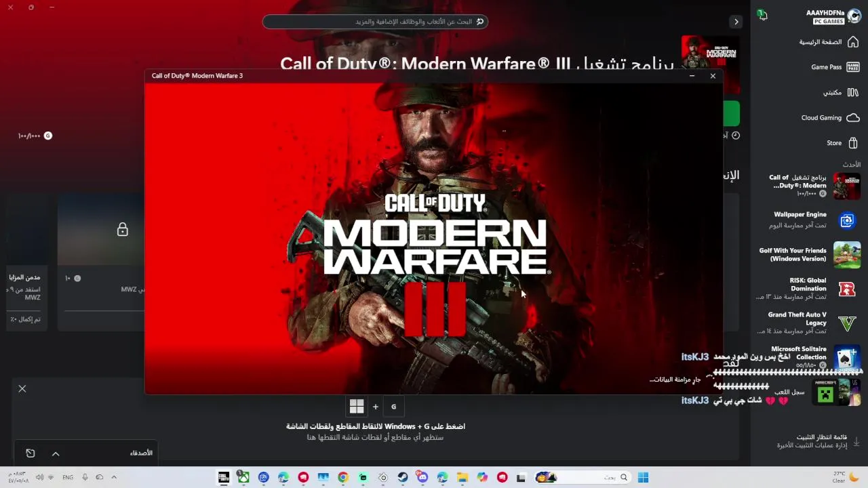This screenshot has height=488, width=868.
Task: Open the weather widget on the taskbar
Action: pos(844,477)
